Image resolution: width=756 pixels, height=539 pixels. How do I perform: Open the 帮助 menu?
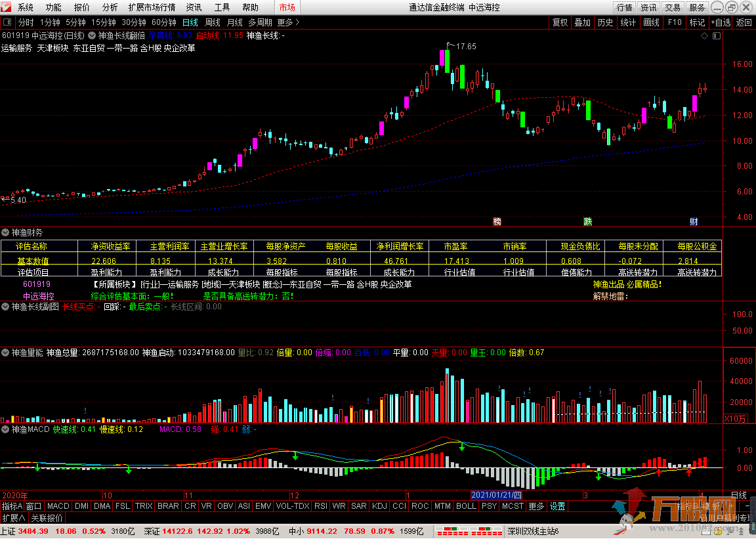tap(250, 7)
